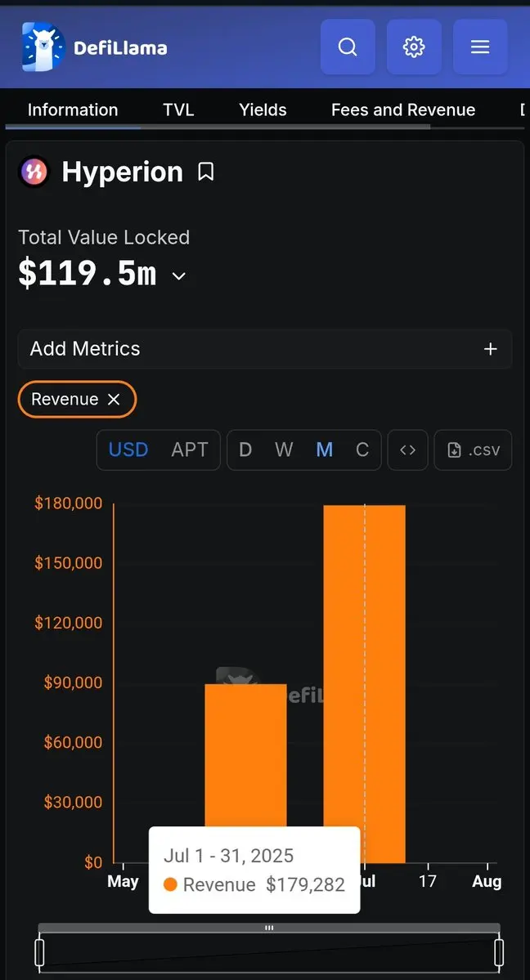Screen dimensions: 530x980
Task: Expand the Total Value Locked chevron
Action: click(179, 276)
